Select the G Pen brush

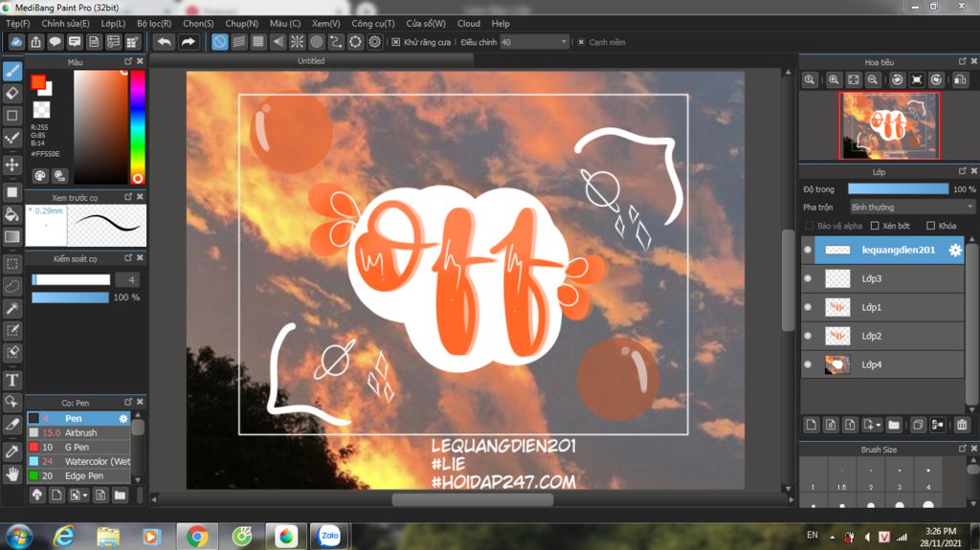pyautogui.click(x=78, y=447)
